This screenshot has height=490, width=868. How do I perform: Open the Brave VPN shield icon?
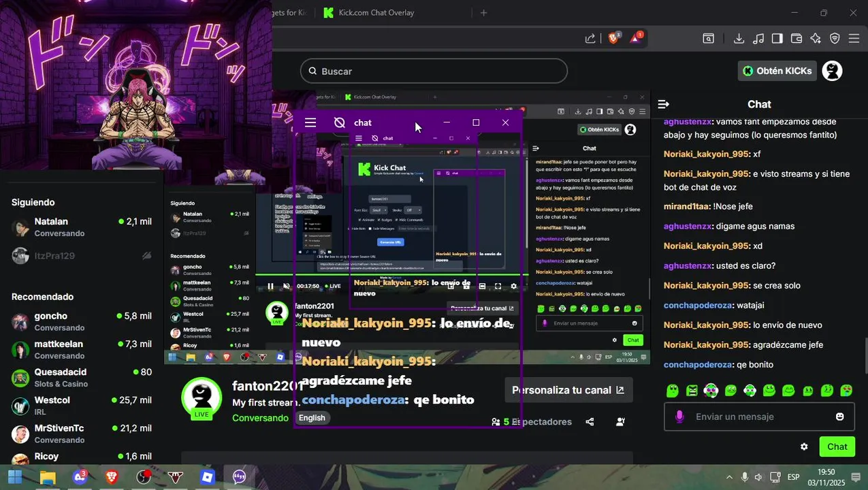835,39
